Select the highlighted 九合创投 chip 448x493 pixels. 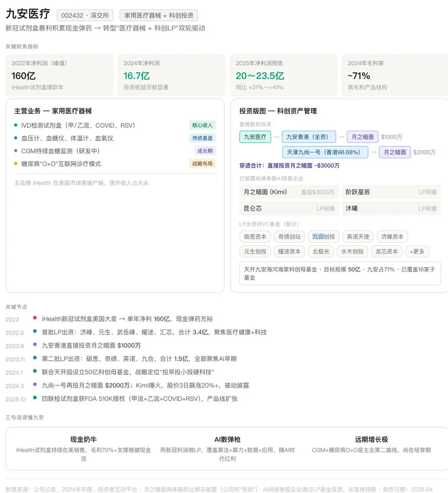tap(323, 237)
